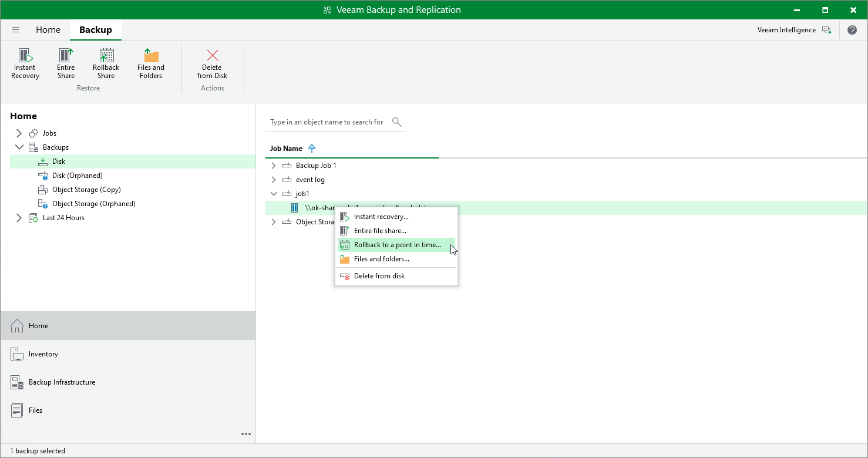Click '1 backup selected' status text

[38, 451]
